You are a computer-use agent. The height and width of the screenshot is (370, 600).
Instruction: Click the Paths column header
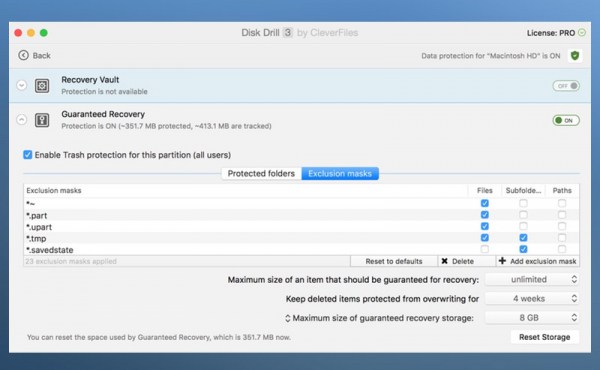562,190
